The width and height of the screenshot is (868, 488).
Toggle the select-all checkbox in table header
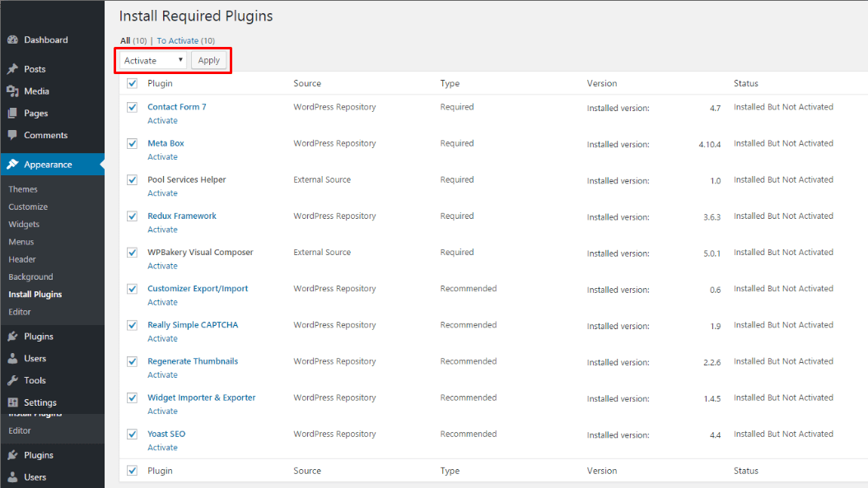[x=133, y=84]
